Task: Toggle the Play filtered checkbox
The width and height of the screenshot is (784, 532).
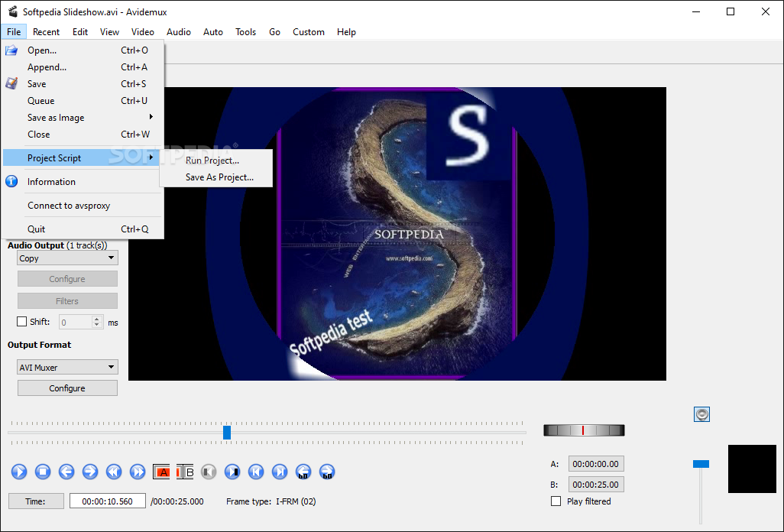Action: [x=556, y=501]
